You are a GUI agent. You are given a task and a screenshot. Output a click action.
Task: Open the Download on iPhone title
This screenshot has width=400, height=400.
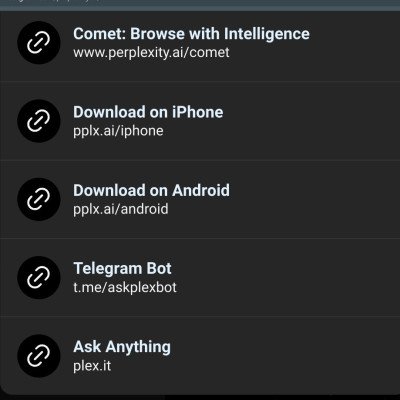coord(148,112)
